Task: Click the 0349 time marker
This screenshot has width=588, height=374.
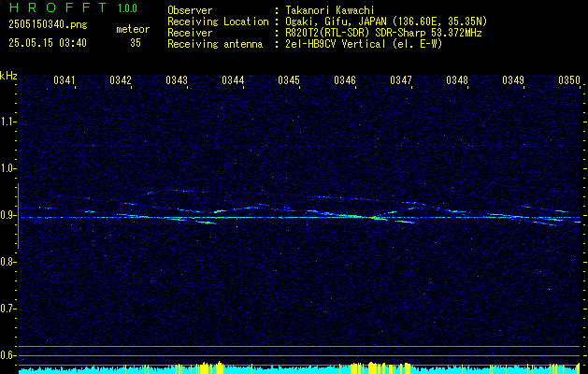Action: [513, 80]
